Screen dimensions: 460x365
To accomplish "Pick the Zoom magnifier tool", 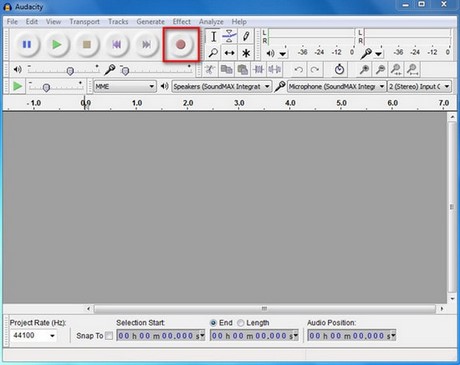I will pyautogui.click(x=213, y=53).
